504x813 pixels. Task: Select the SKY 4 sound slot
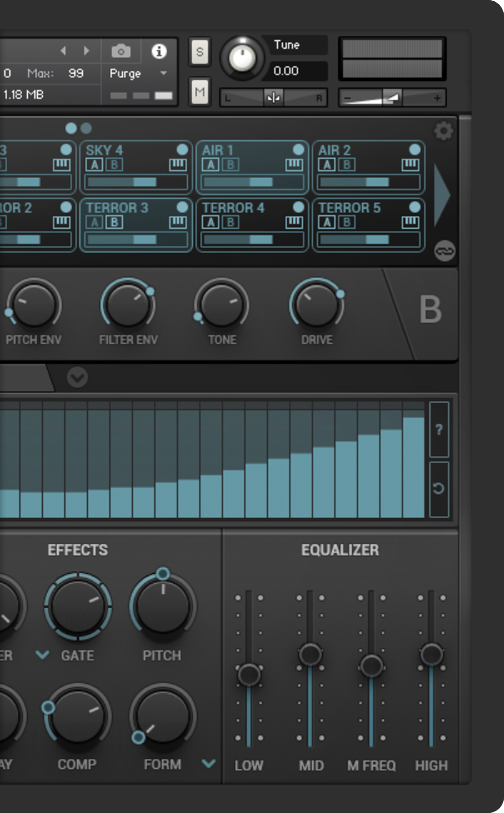tap(136, 168)
